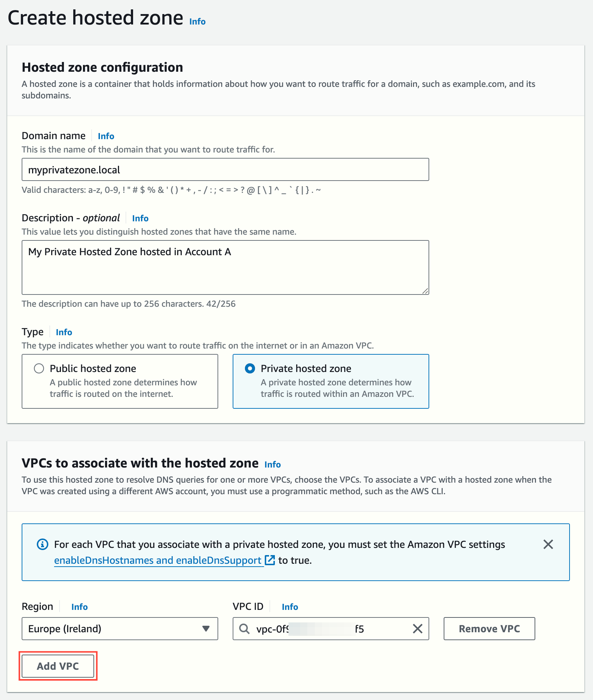Click the Info link beside Create hosted zone title
Screen dimensions: 593x700
click(197, 21)
